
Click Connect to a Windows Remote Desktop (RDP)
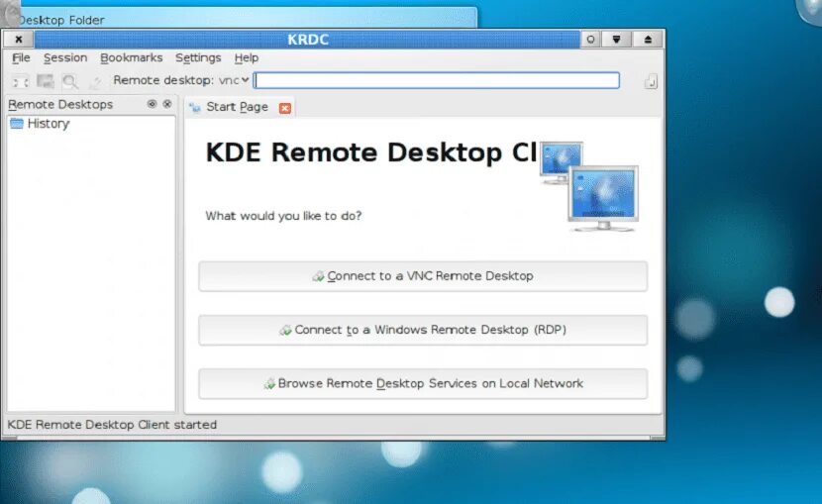423,330
